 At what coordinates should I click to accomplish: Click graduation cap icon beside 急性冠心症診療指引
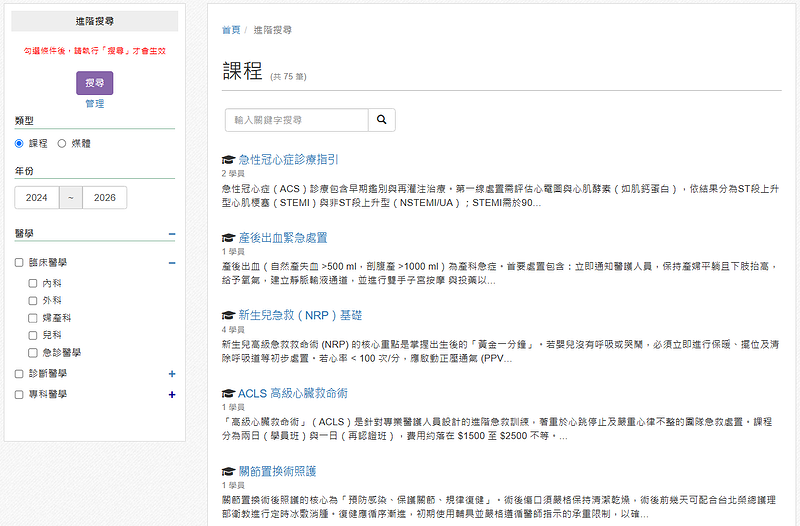pyautogui.click(x=229, y=160)
